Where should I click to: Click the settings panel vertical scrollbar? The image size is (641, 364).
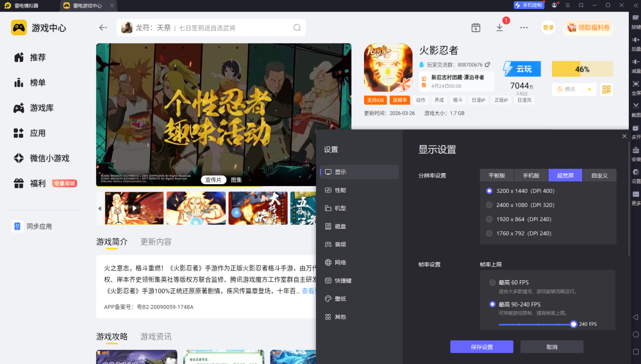(x=629, y=199)
